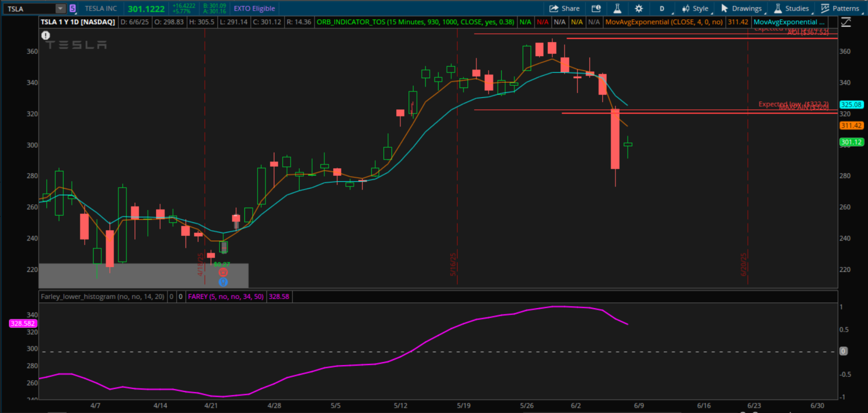Click the 'EXTO Eligible' label

(x=254, y=8)
